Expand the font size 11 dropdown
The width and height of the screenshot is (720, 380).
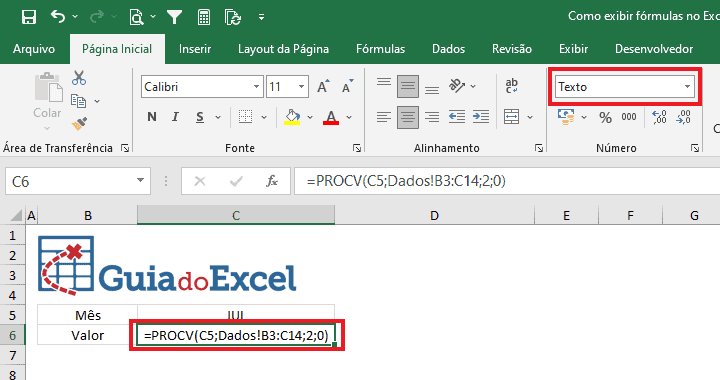(x=301, y=87)
